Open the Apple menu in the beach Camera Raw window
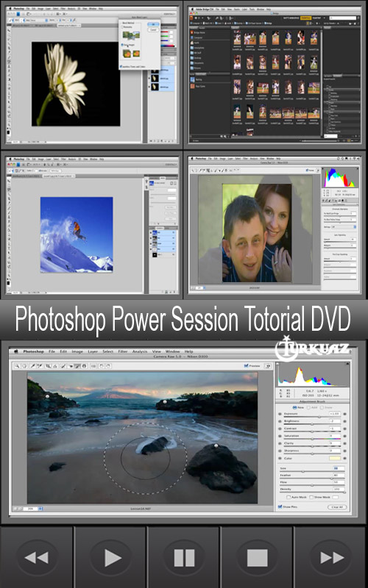 16,351
